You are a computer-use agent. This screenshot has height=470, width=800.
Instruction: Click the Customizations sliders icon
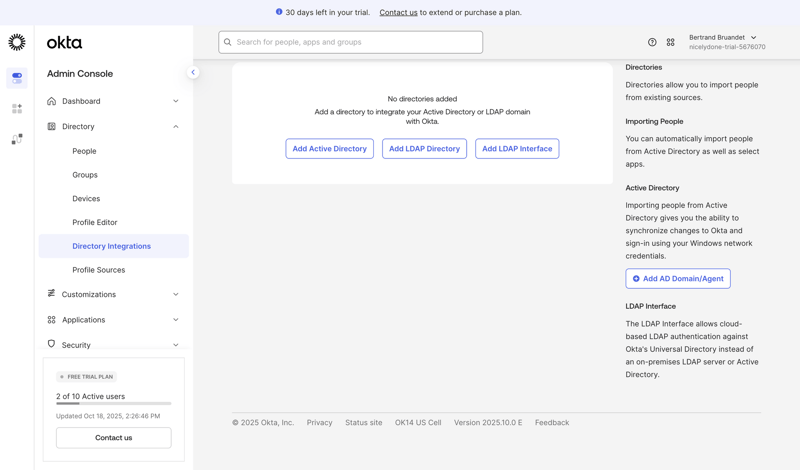click(51, 293)
